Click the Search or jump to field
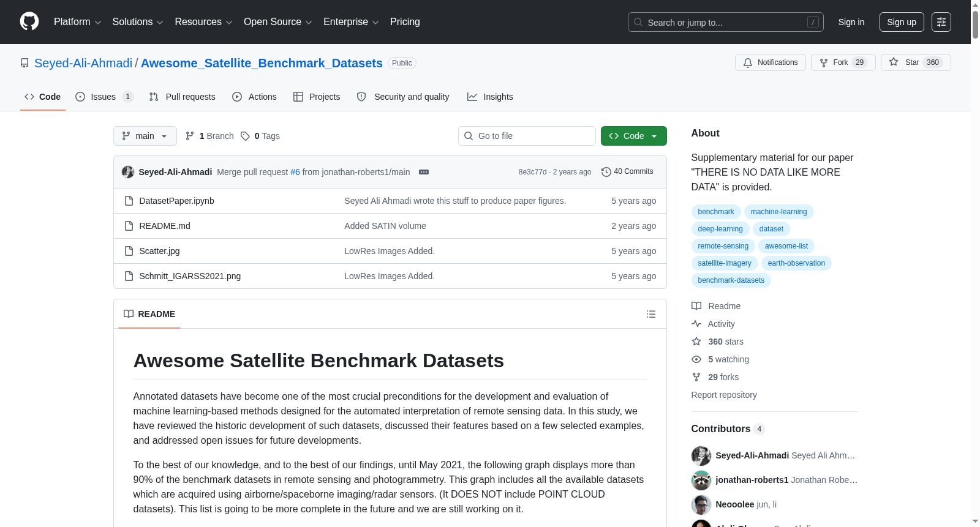The image size is (980, 527). coord(726,22)
